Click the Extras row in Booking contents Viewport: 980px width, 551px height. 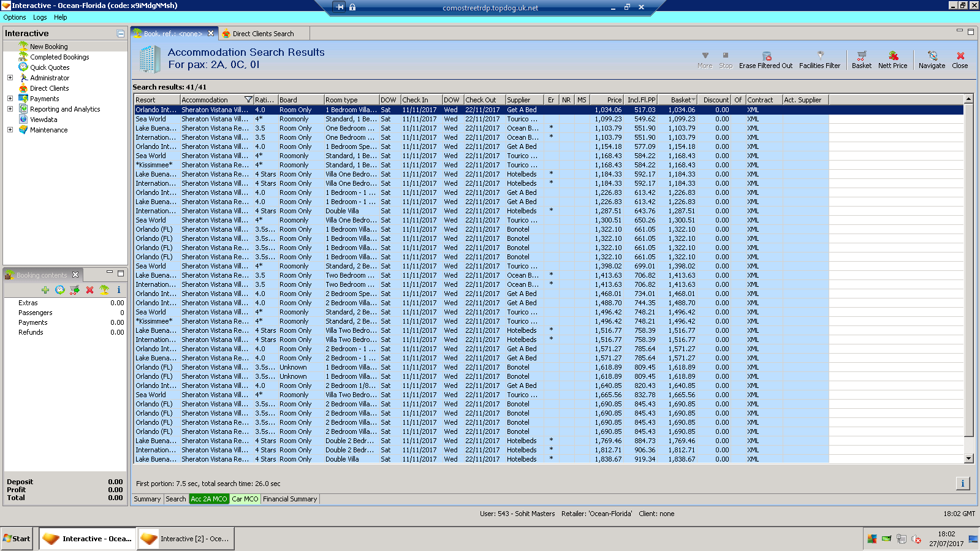(66, 303)
